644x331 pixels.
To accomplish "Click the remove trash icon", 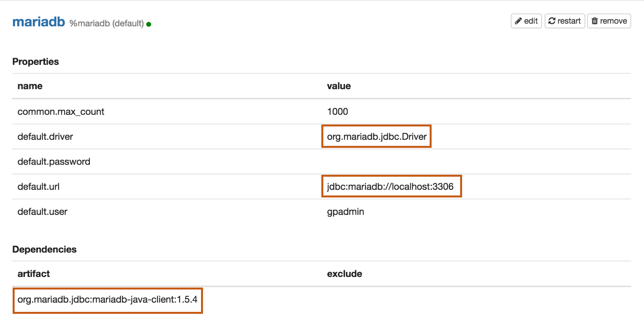I will coord(595,21).
